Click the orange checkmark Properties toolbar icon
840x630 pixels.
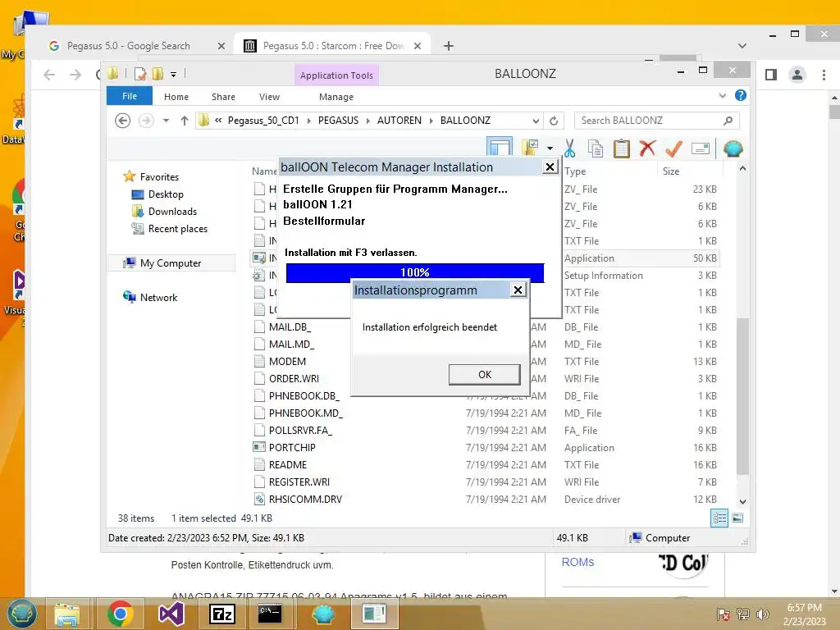tap(673, 148)
